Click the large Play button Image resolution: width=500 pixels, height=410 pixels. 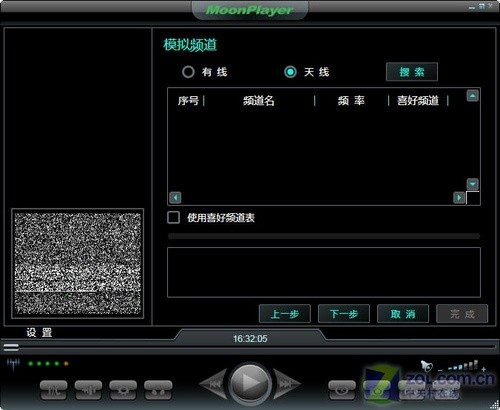pyautogui.click(x=250, y=383)
